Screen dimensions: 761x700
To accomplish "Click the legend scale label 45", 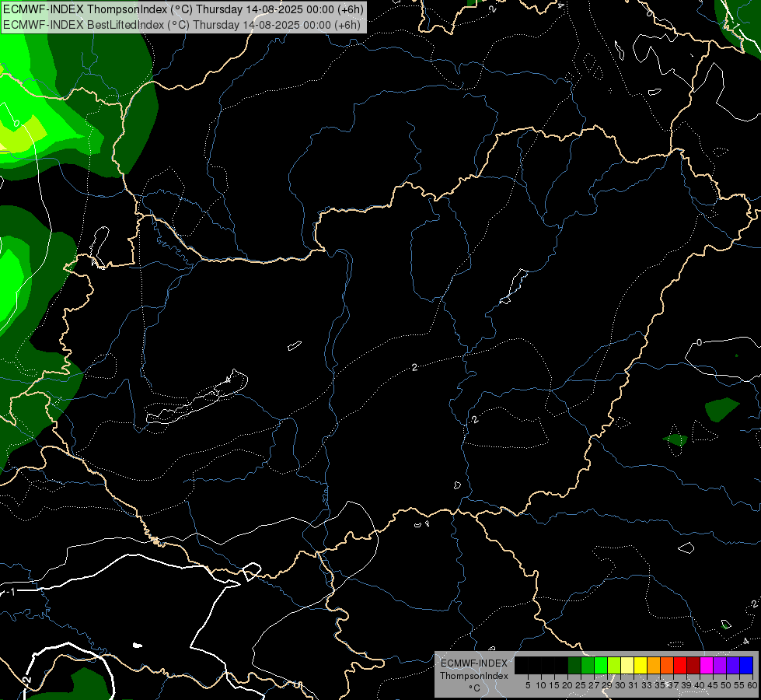I will (x=713, y=685).
